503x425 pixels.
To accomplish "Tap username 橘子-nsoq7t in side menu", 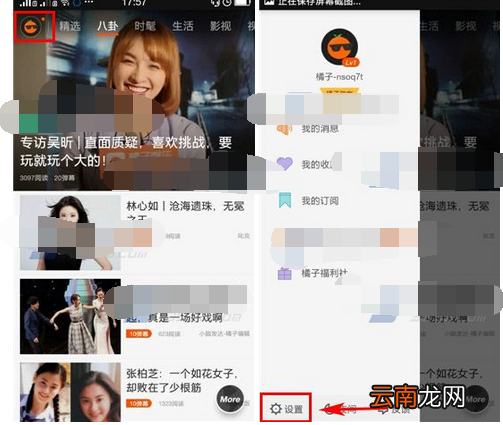I will coord(340,77).
